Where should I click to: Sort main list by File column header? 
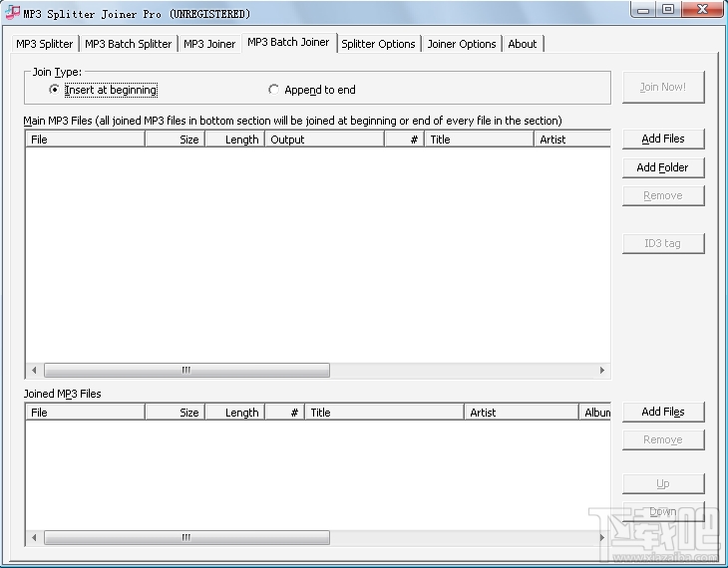click(x=85, y=140)
